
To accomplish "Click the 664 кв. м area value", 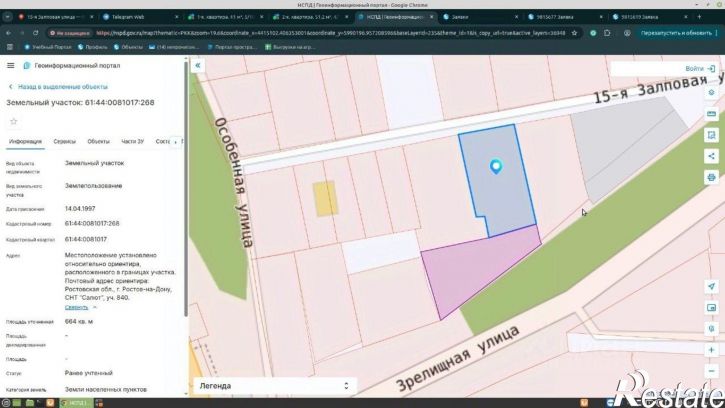I will (x=79, y=321).
